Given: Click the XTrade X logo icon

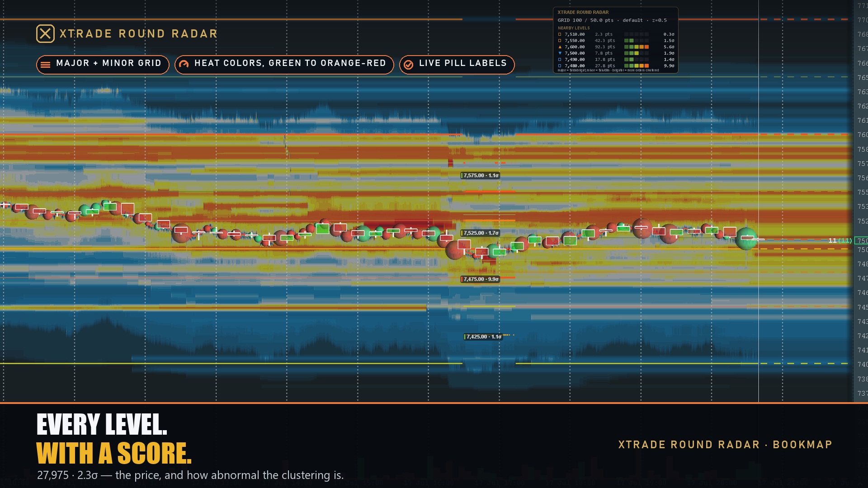Looking at the screenshot, I should (45, 34).
